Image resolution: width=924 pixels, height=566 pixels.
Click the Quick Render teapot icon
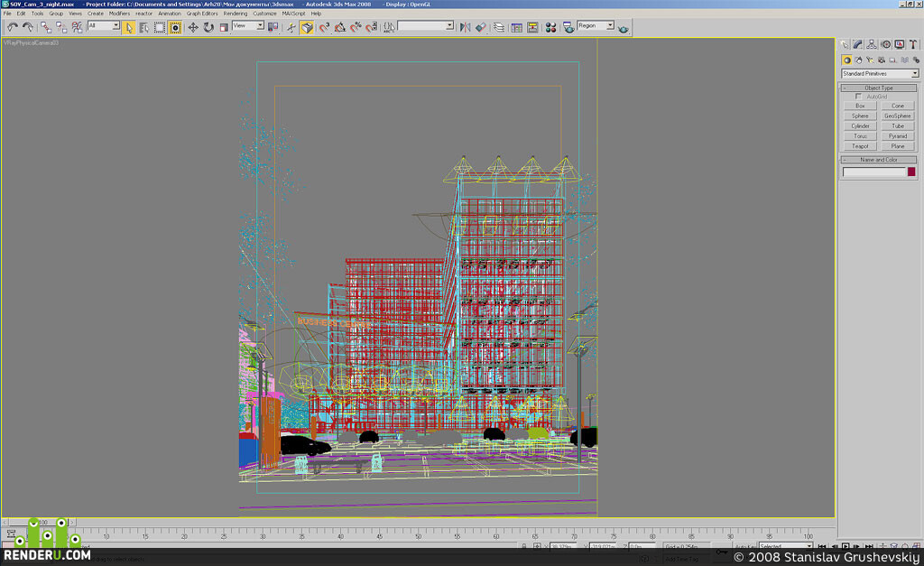click(x=624, y=28)
